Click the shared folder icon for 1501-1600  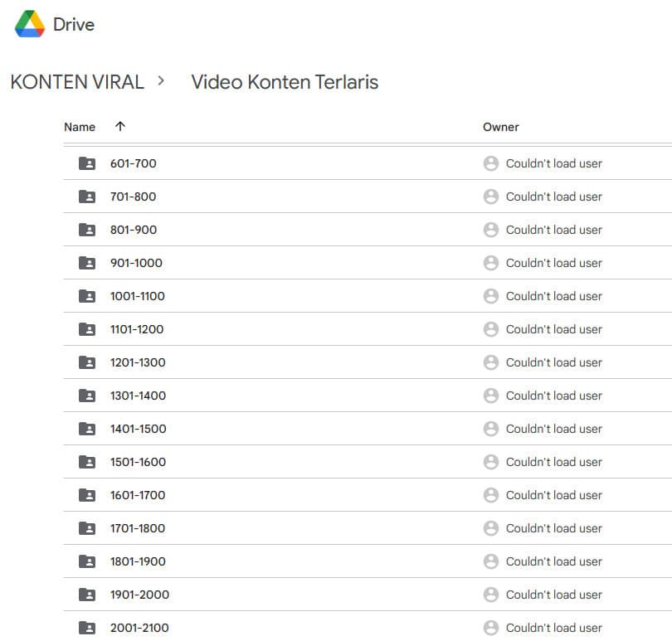(x=87, y=462)
